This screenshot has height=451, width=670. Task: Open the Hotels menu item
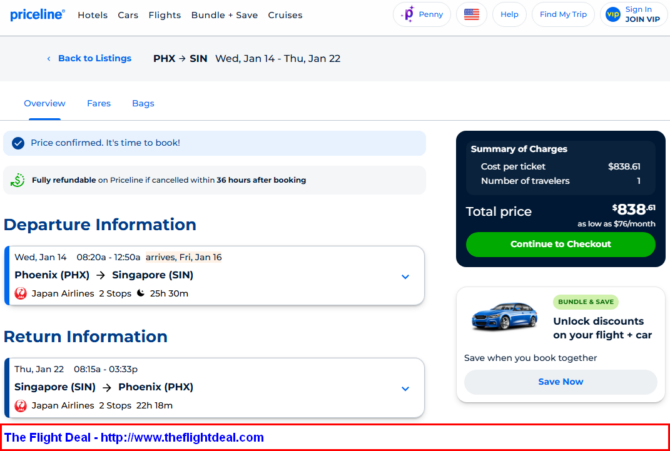coord(92,15)
